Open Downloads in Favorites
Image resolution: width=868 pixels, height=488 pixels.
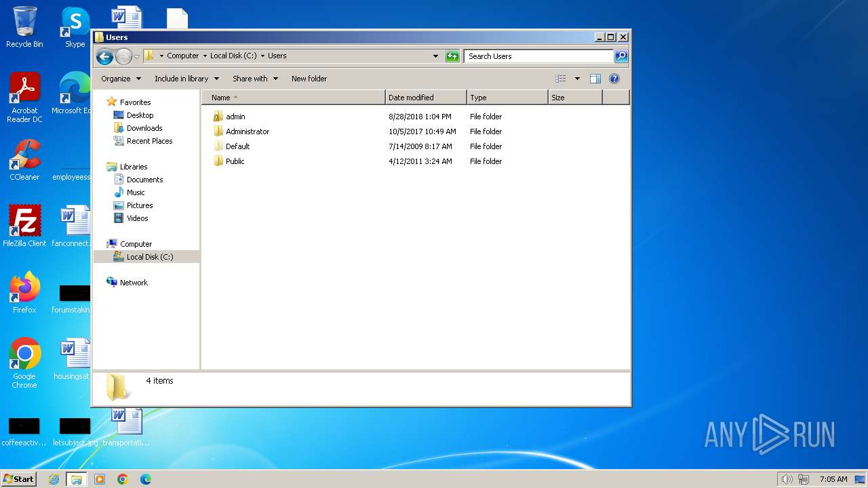tap(144, 128)
